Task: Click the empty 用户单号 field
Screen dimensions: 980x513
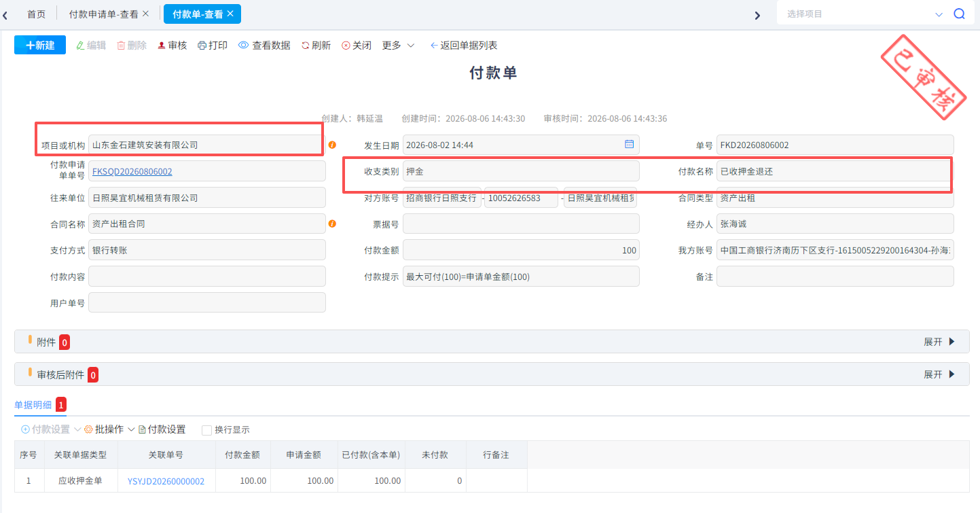Action: point(207,302)
